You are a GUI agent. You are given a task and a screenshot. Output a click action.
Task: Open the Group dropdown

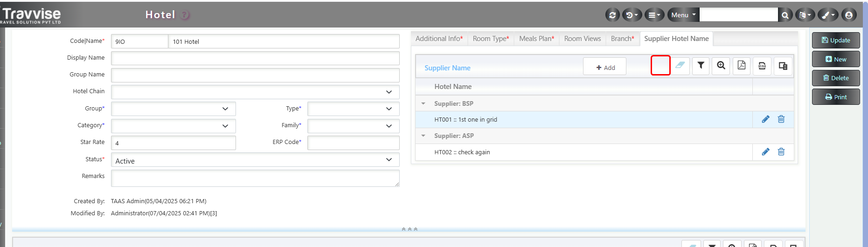click(174, 109)
